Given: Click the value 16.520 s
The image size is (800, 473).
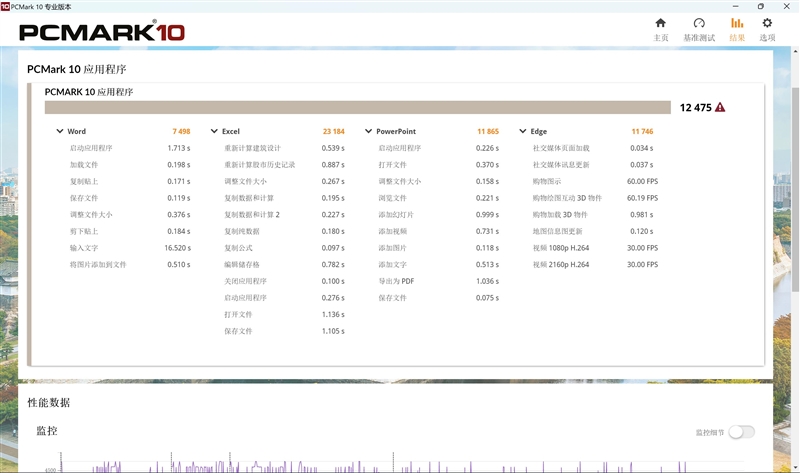Looking at the screenshot, I should (x=178, y=248).
